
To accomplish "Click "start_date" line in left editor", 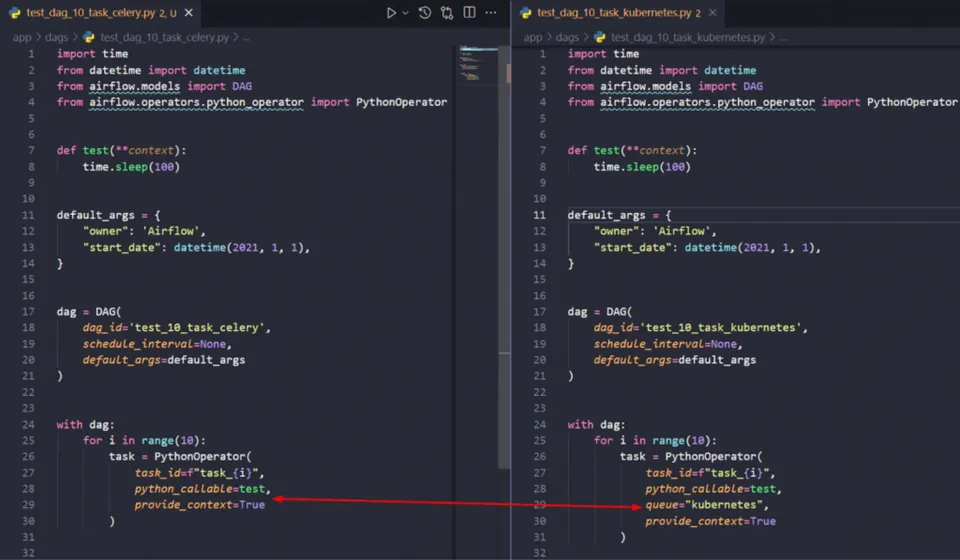I will (x=196, y=247).
